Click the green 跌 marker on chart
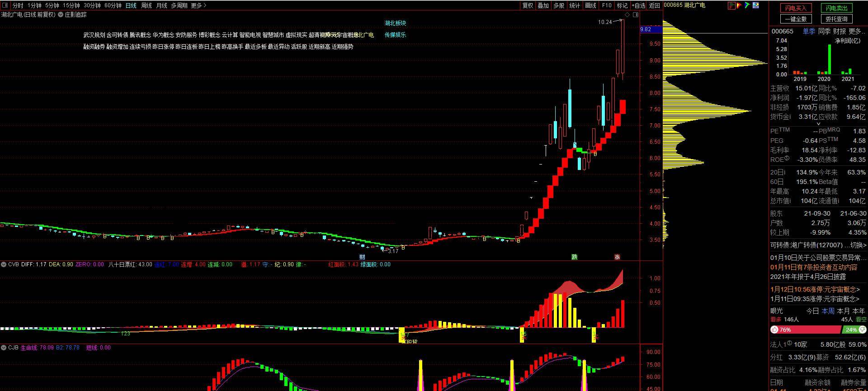Screen dimensions: 868x391 pyautogui.click(x=574, y=257)
